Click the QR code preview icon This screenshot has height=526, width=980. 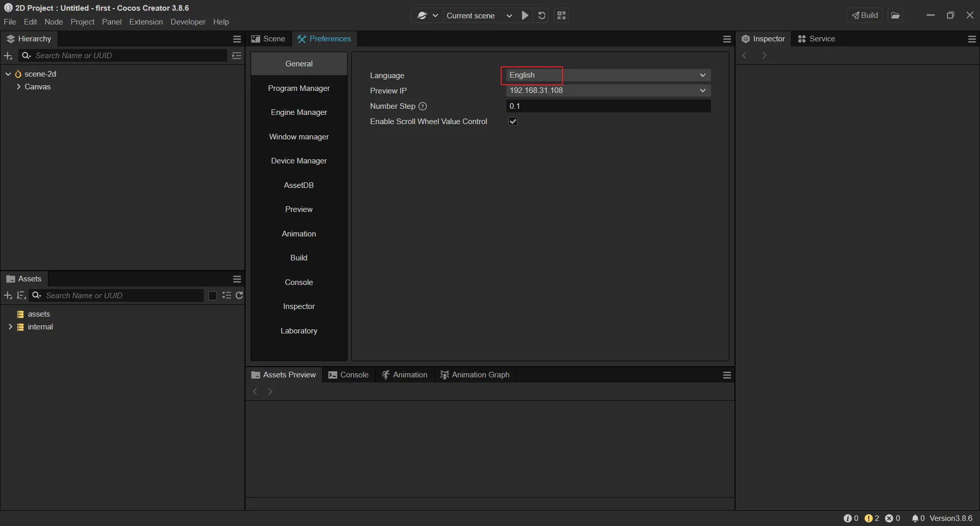click(561, 15)
